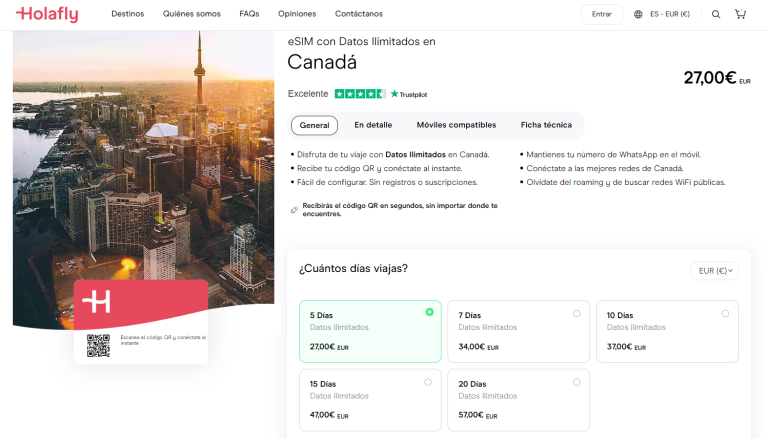This screenshot has height=439, width=768.
Task: Click the Canadá heading
Action: (322, 62)
